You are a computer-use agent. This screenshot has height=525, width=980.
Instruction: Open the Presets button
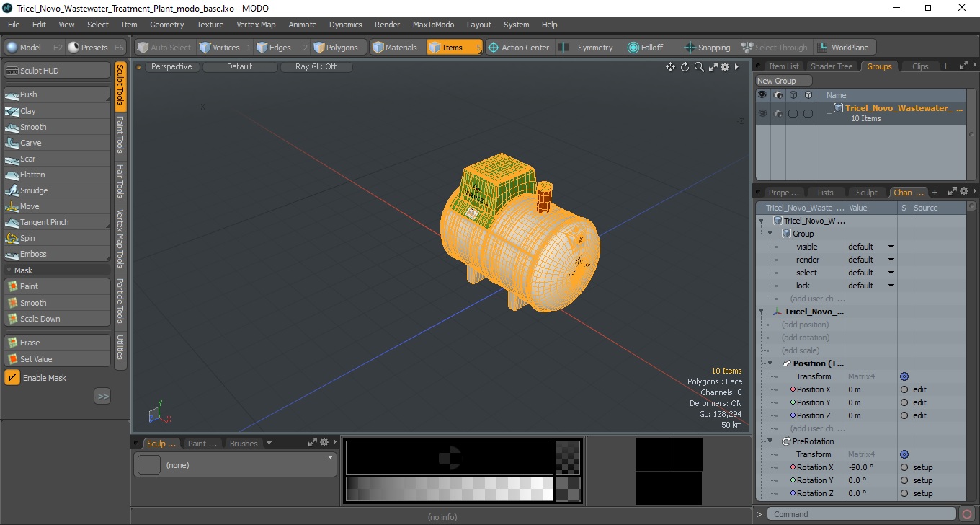pyautogui.click(x=97, y=48)
